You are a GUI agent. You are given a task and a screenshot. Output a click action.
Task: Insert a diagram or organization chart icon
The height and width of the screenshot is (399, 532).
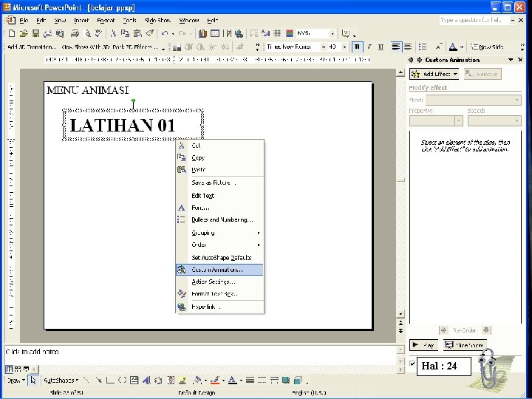click(x=158, y=381)
